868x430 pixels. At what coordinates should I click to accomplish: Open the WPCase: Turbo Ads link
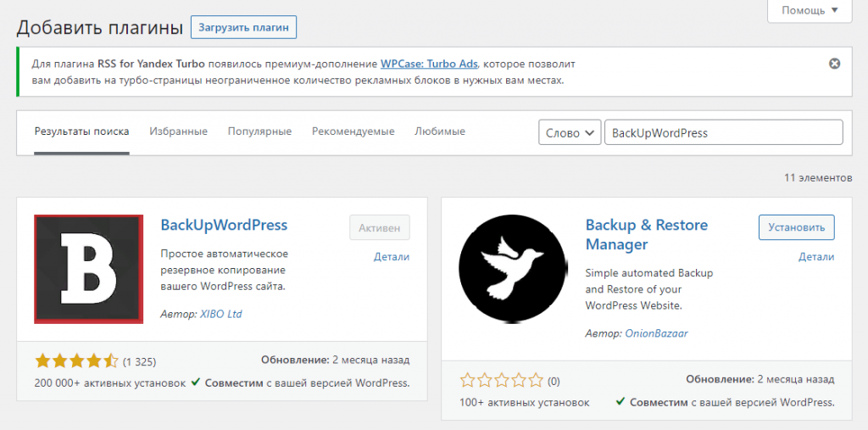(429, 64)
